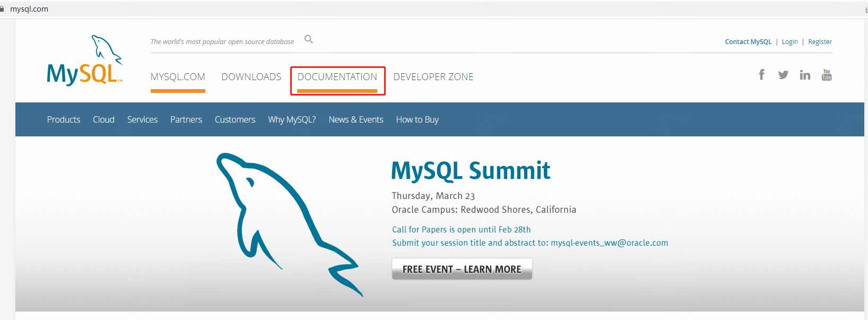The width and height of the screenshot is (868, 320).
Task: Click 'Oracle Campus: Redwood Shores, California' text
Action: click(484, 210)
